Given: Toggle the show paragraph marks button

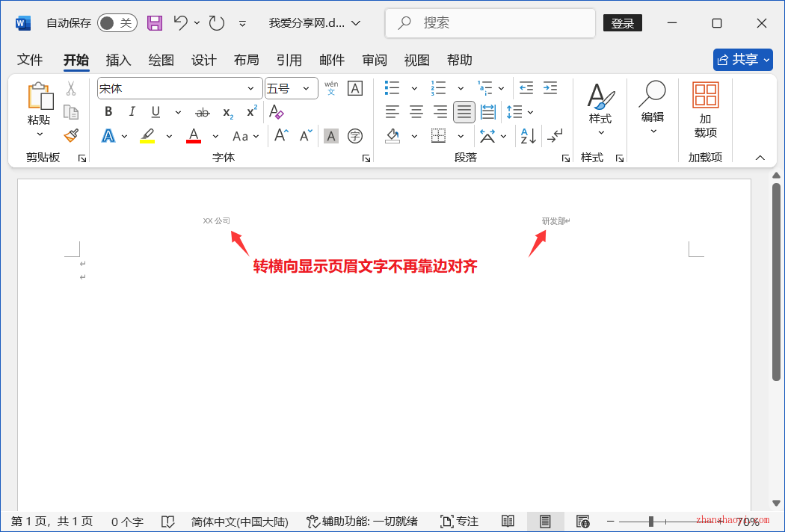Looking at the screenshot, I should pyautogui.click(x=555, y=136).
